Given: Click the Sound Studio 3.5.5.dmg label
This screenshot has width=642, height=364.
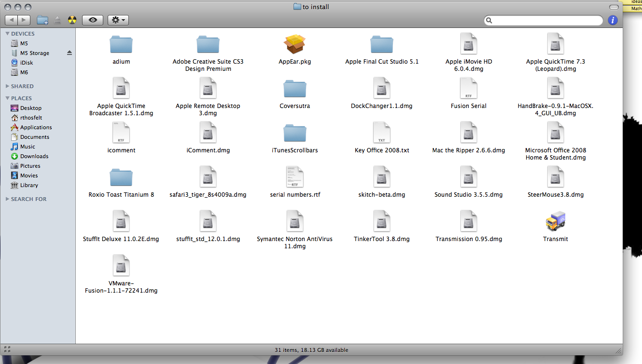Looking at the screenshot, I should tap(469, 195).
